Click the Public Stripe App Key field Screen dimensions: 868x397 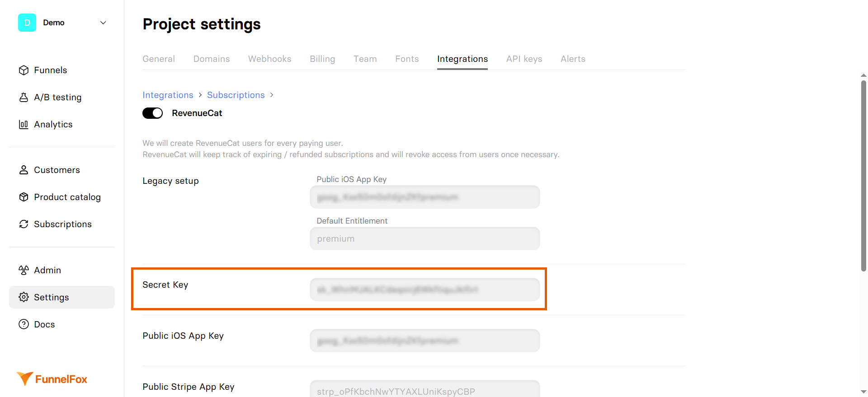425,389
